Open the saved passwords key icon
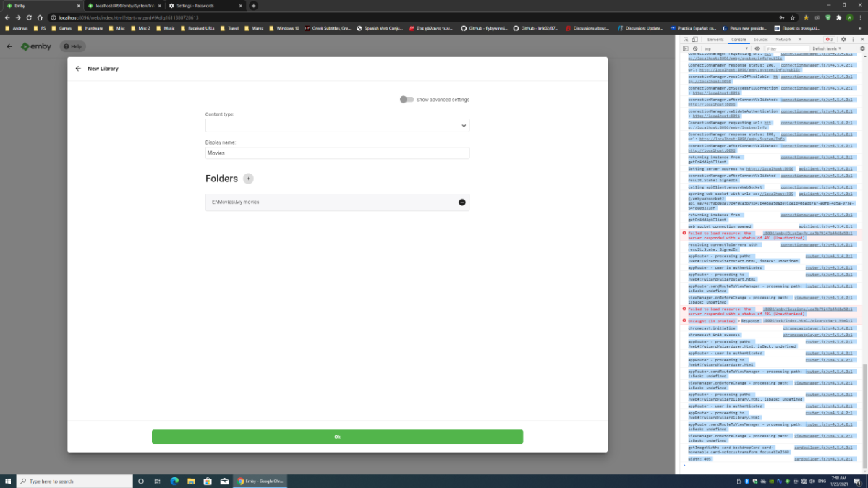 [782, 17]
